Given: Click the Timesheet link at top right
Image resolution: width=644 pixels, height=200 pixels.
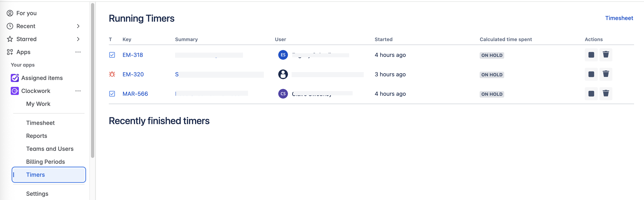Looking at the screenshot, I should tap(619, 18).
